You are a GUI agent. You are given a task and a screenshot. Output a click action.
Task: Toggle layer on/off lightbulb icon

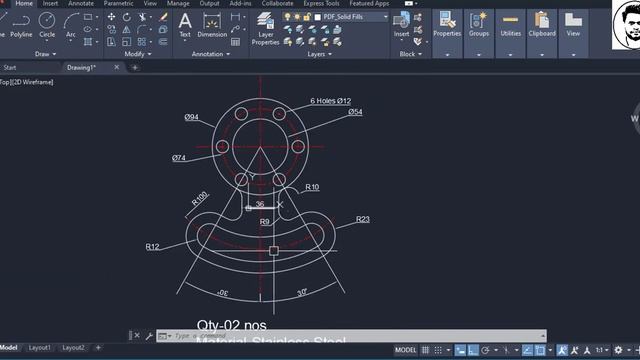(288, 17)
